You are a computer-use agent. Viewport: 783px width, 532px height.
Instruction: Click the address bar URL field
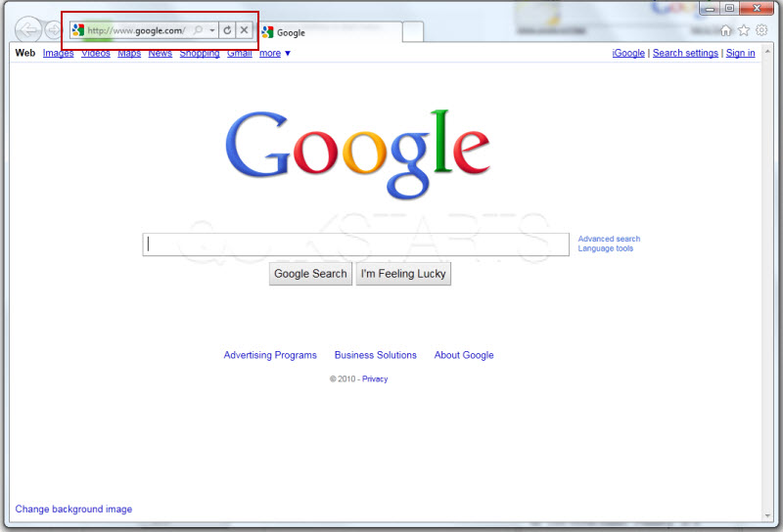click(x=137, y=30)
